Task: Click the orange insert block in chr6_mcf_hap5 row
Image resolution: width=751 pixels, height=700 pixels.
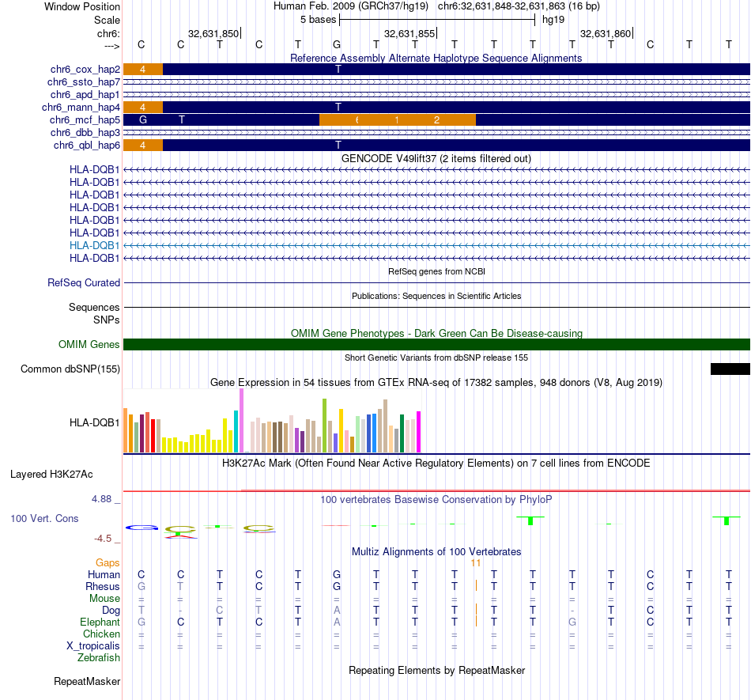Action: pos(398,119)
